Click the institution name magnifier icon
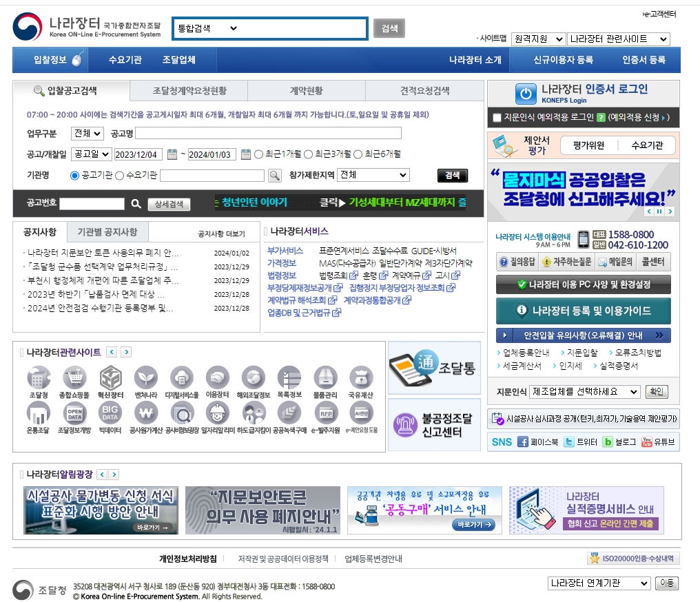The width and height of the screenshot is (700, 602). click(x=274, y=176)
